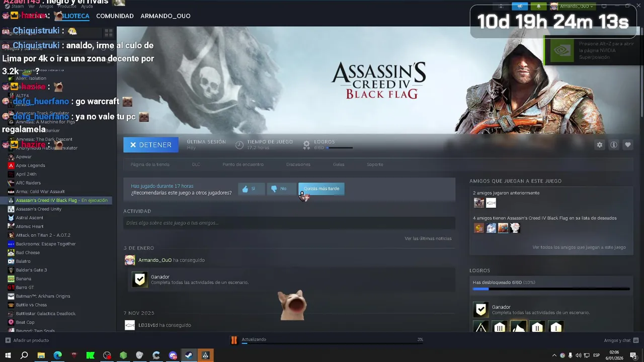Screen dimensions: 644x362
Task: Select Battle vs Chess icon in library
Action: pyautogui.click(x=11, y=305)
